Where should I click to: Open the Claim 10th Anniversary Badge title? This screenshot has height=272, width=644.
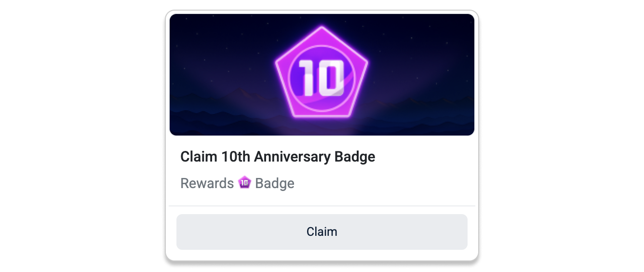tap(278, 157)
